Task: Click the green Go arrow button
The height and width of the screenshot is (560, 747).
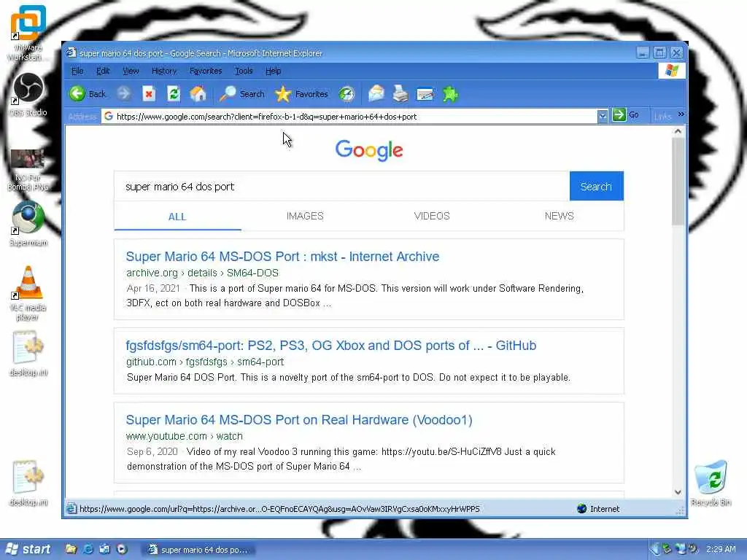Action: 619,114
